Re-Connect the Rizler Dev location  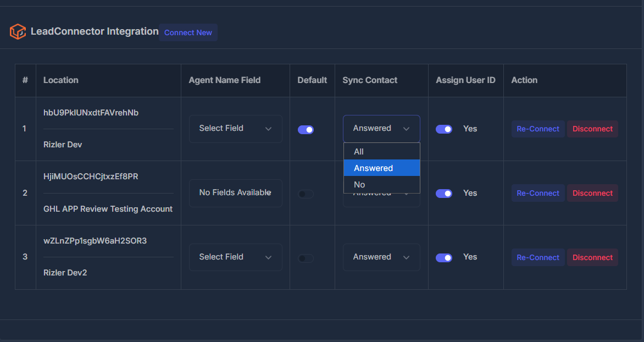point(537,129)
